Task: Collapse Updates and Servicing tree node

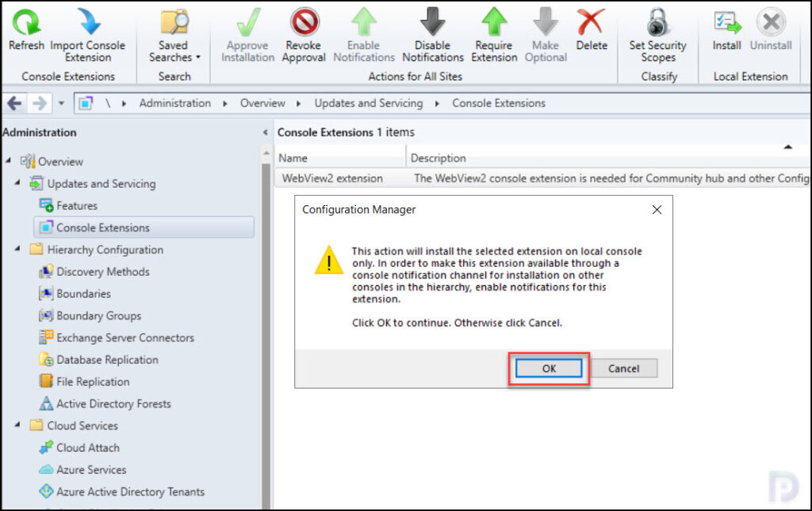Action: click(17, 182)
